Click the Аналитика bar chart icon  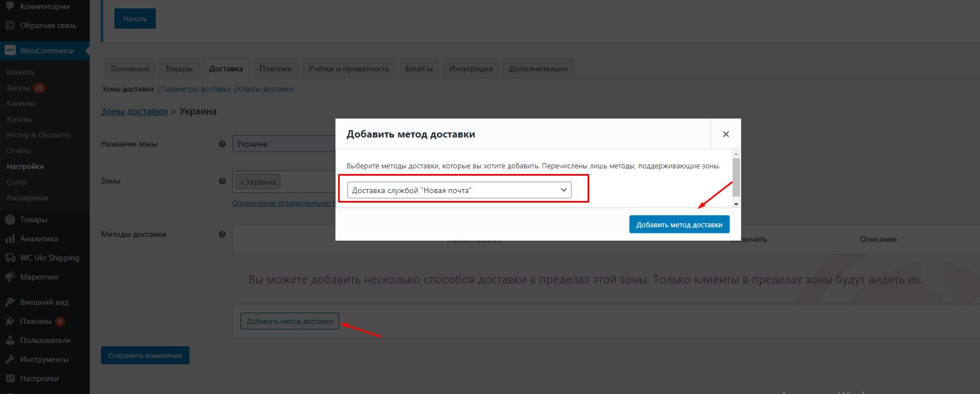[10, 239]
